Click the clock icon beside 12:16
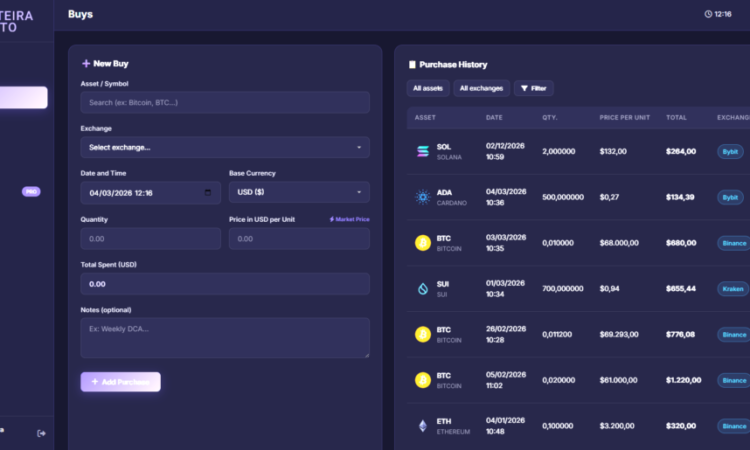 [x=708, y=14]
